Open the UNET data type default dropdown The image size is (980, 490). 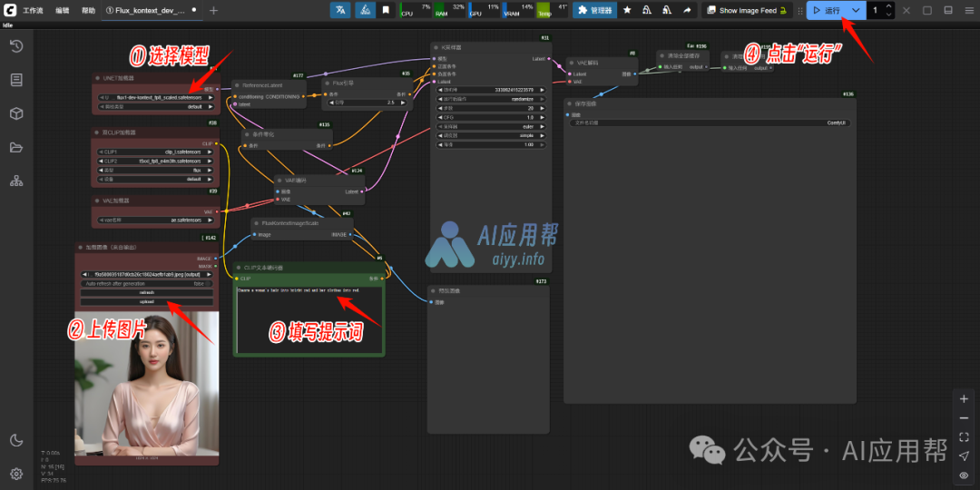156,106
